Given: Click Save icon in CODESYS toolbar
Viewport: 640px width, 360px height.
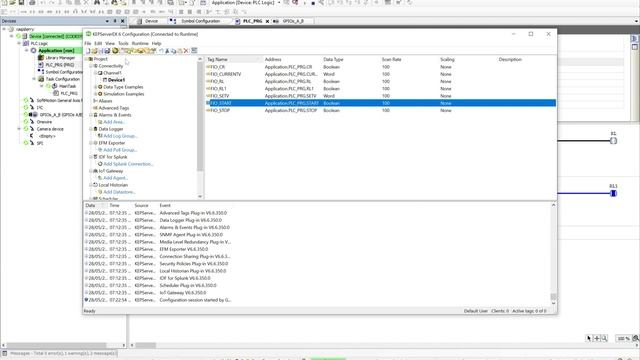Looking at the screenshot, I should [x=21, y=2].
